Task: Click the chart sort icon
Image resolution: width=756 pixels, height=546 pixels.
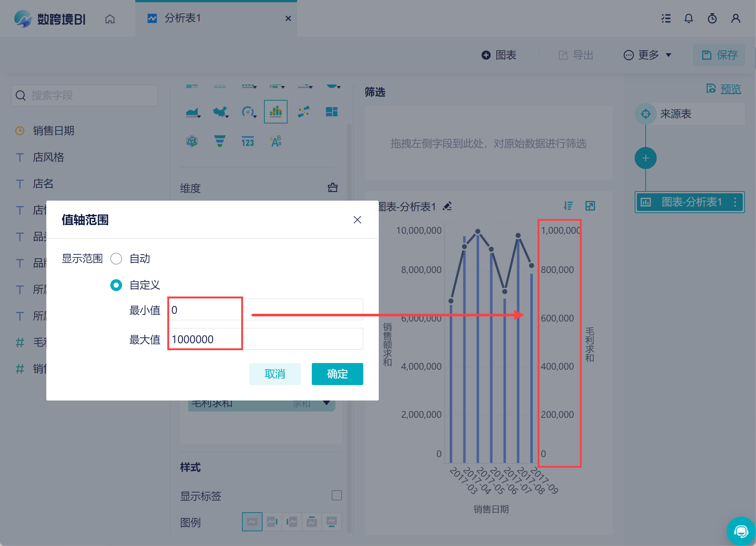Action: [x=568, y=206]
